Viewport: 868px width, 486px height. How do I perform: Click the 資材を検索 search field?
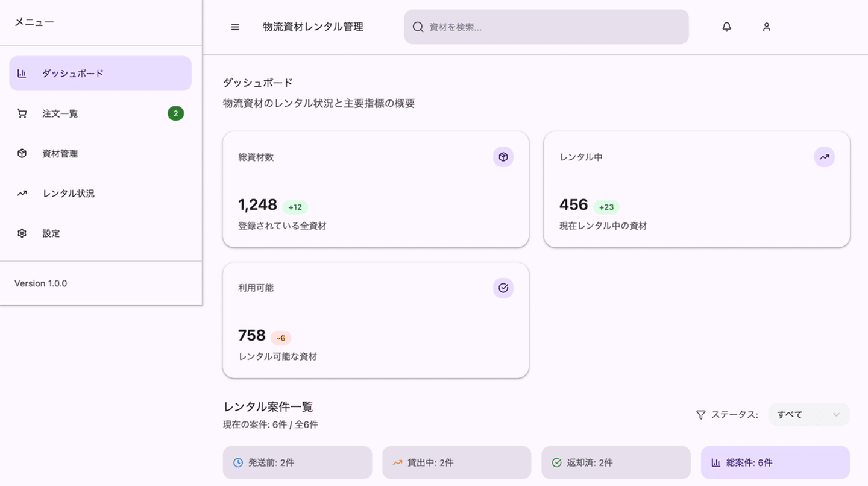(555, 27)
